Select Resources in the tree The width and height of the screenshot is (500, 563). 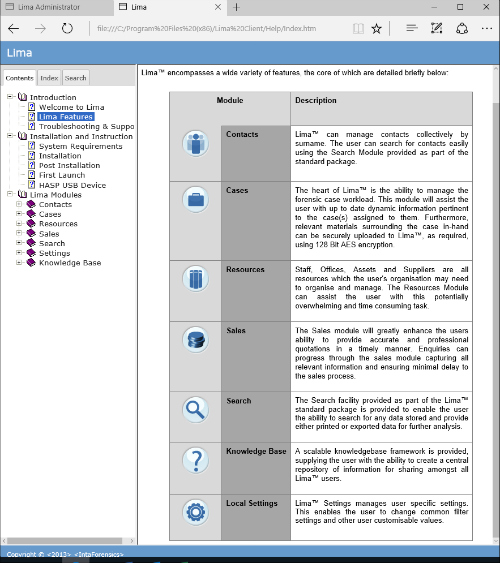coord(58,224)
